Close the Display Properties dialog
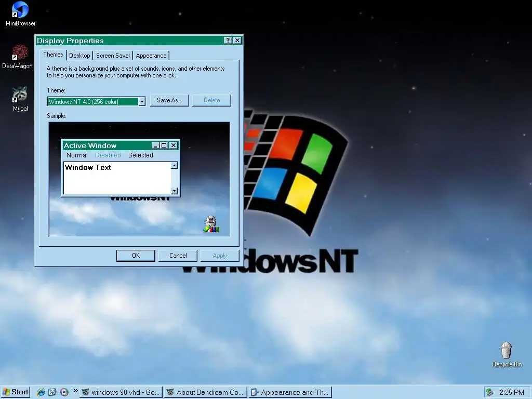The image size is (532, 399). pyautogui.click(x=237, y=41)
